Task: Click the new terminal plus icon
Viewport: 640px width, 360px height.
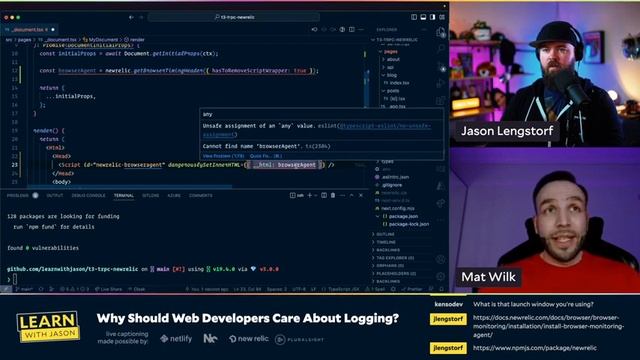Action: point(310,196)
